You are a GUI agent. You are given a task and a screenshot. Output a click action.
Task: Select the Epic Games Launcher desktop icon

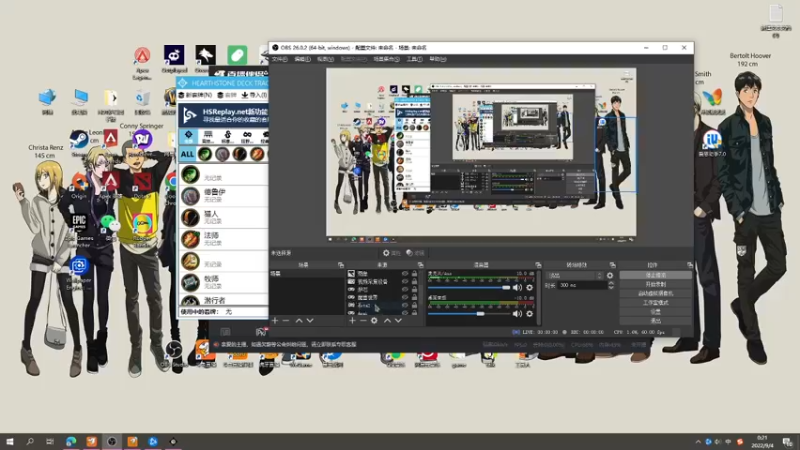(79, 229)
